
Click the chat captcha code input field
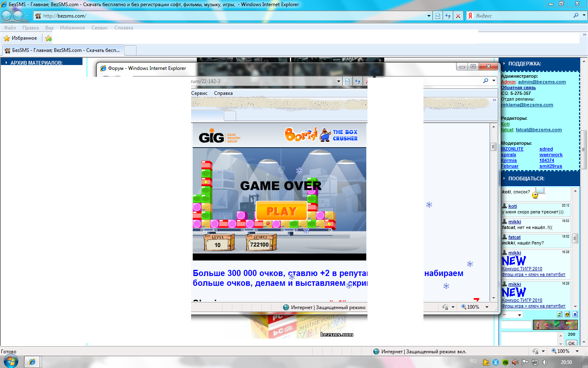516,325
